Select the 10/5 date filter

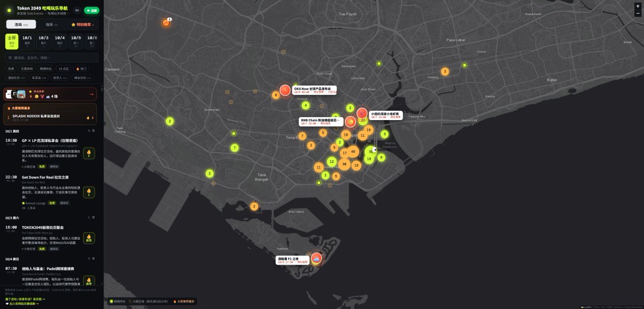click(x=76, y=41)
